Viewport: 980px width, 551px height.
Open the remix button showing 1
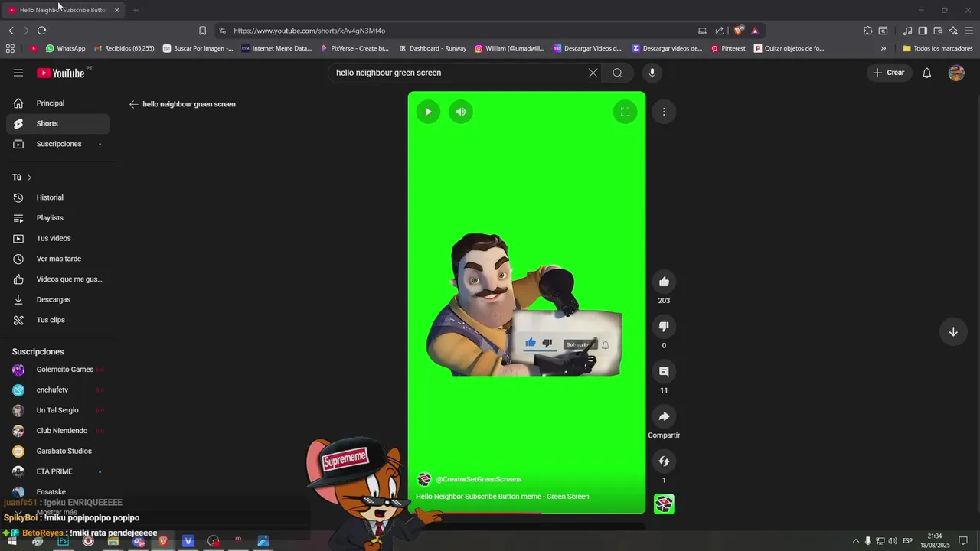coord(664,461)
